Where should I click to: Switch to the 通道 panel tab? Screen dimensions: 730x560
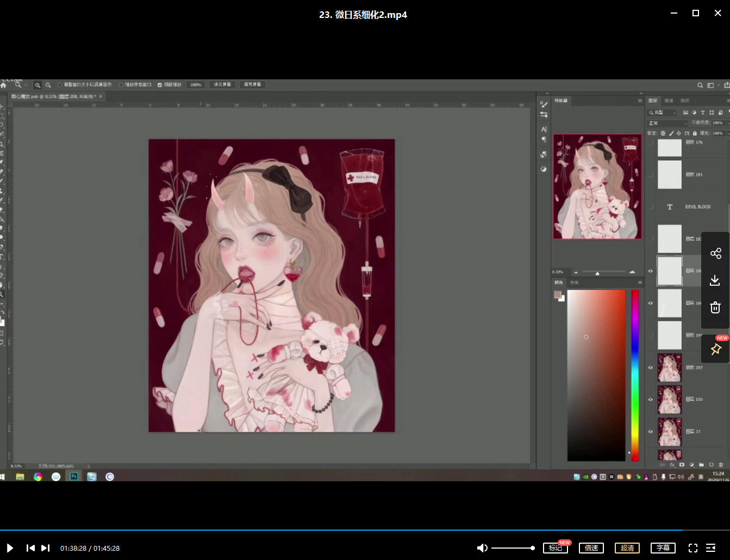point(669,100)
